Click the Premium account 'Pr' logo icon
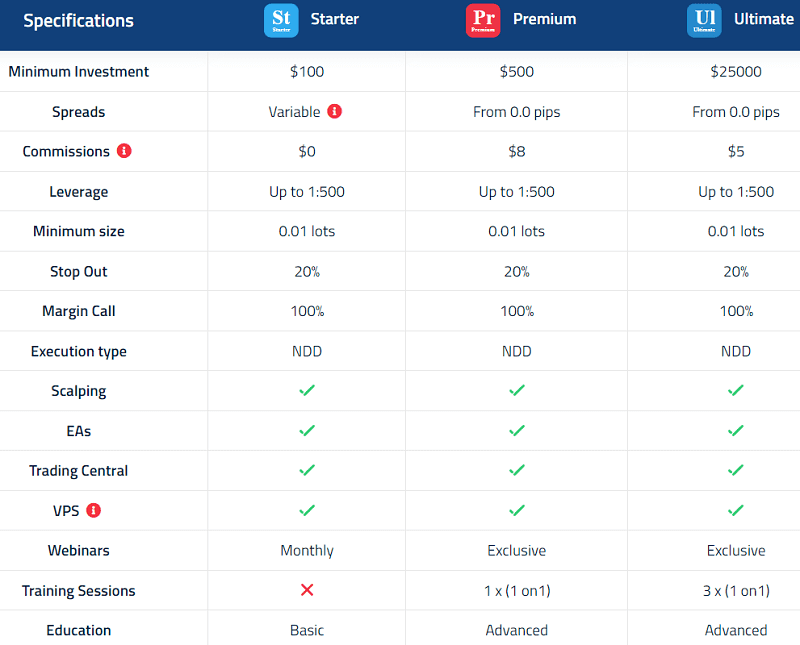800x645 pixels. [483, 20]
